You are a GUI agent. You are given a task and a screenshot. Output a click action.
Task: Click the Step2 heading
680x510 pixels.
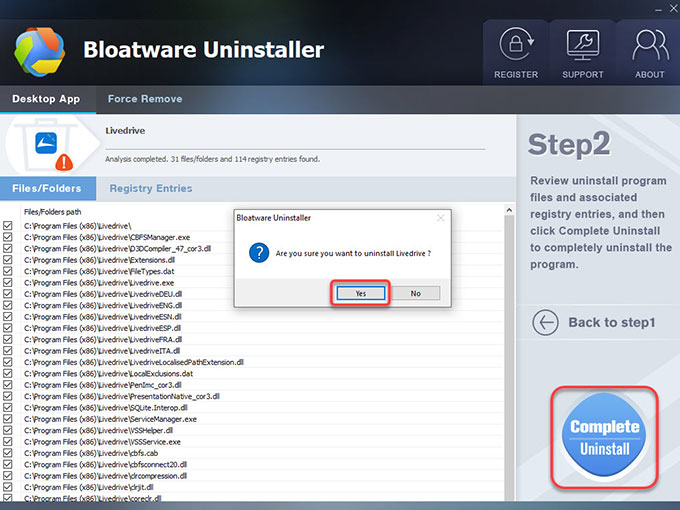coord(569,144)
